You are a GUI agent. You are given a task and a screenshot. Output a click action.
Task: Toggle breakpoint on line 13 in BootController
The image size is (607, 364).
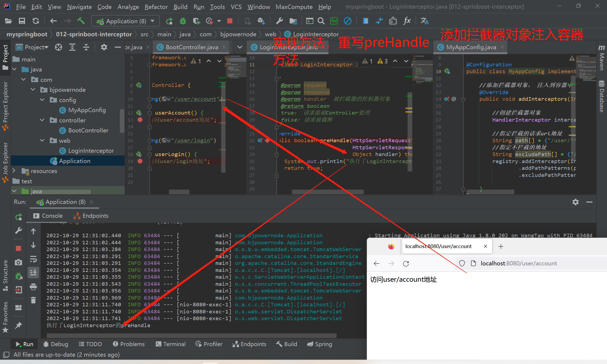click(140, 120)
